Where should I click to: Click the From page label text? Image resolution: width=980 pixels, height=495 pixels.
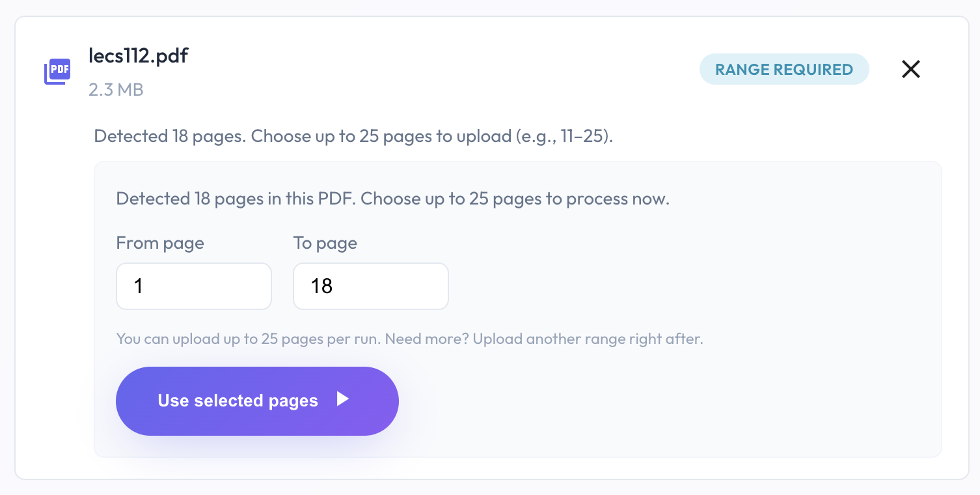[159, 242]
